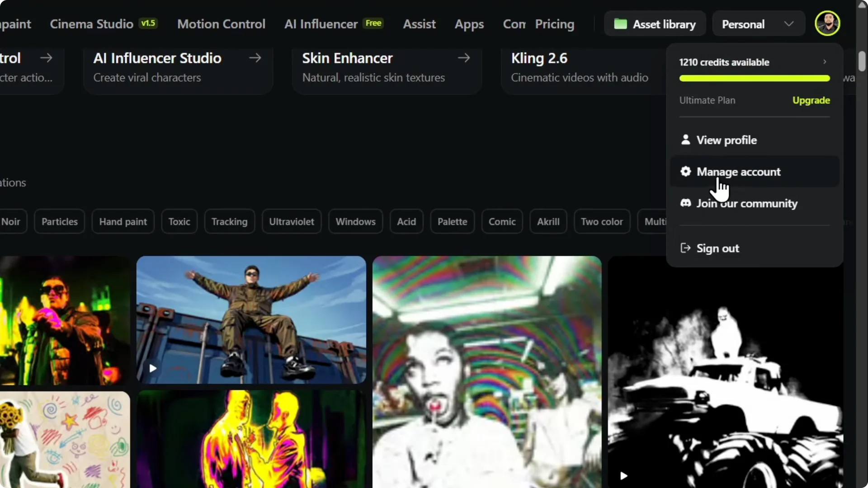The width and height of the screenshot is (868, 488).
Task: Click the Sign out door icon
Action: point(685,248)
